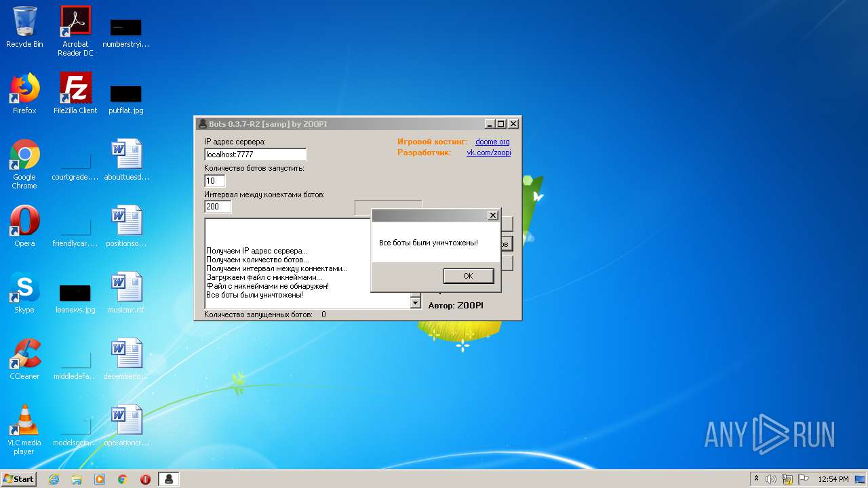
Task: Select the modelsgoin desktop file
Action: pos(75,432)
